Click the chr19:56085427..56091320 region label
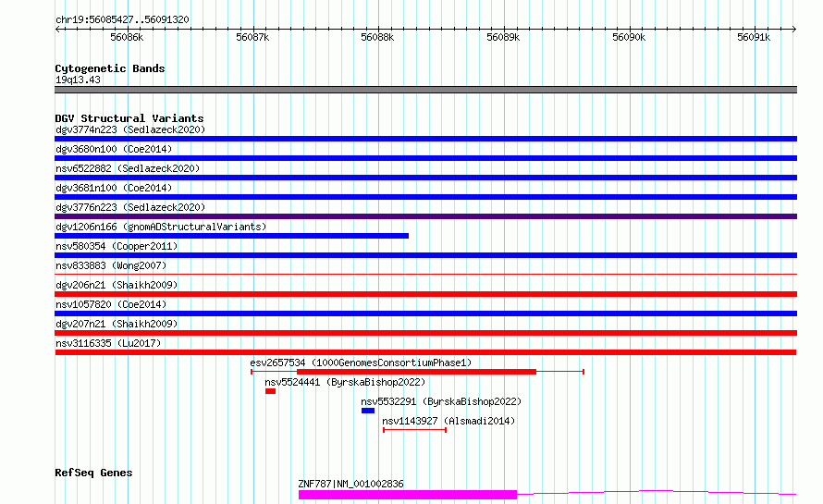Screen dimensions: 823x504 [x=122, y=19]
